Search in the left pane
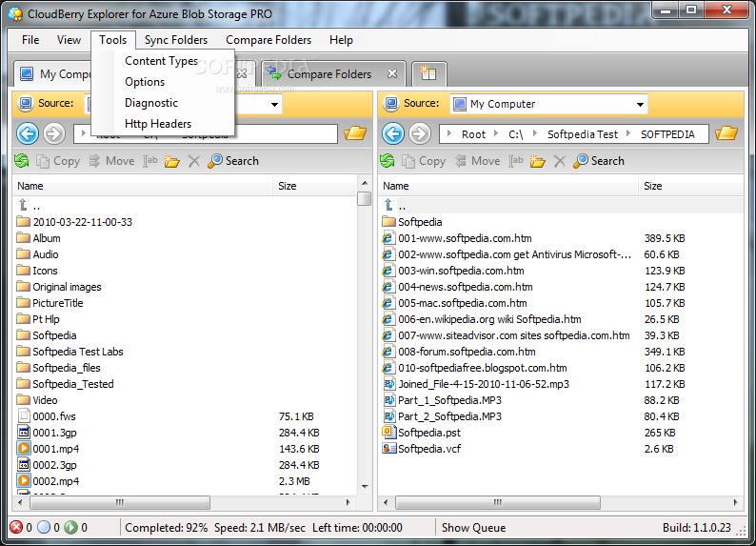Image resolution: width=756 pixels, height=546 pixels. tap(233, 161)
